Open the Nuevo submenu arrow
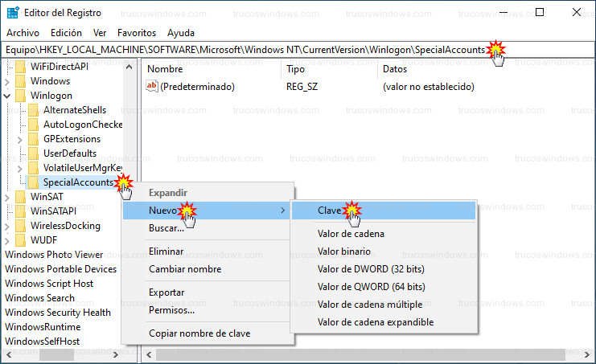 click(282, 211)
